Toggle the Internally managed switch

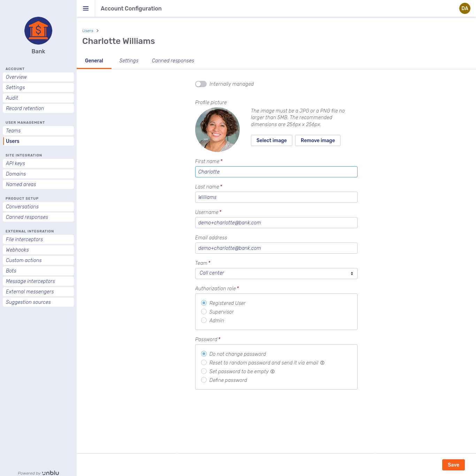coord(201,84)
